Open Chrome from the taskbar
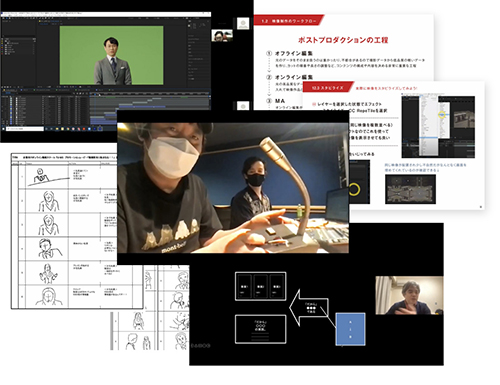The height and width of the screenshot is (385, 500). point(68,129)
